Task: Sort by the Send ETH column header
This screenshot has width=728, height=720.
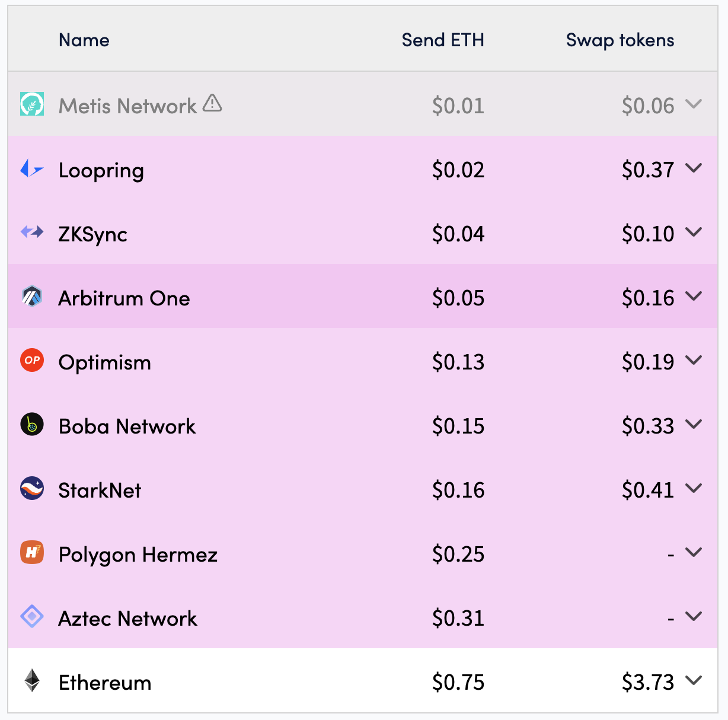Action: coord(443,40)
